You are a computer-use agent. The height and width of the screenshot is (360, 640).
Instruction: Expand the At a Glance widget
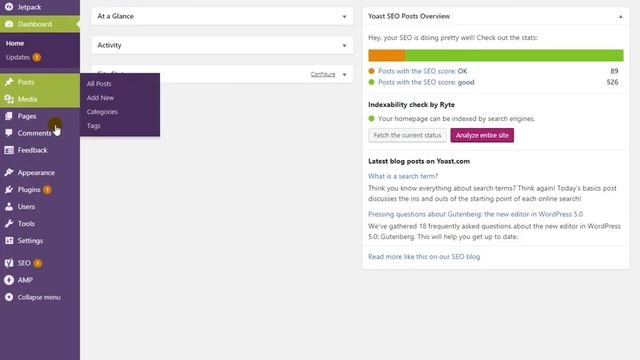(x=344, y=17)
